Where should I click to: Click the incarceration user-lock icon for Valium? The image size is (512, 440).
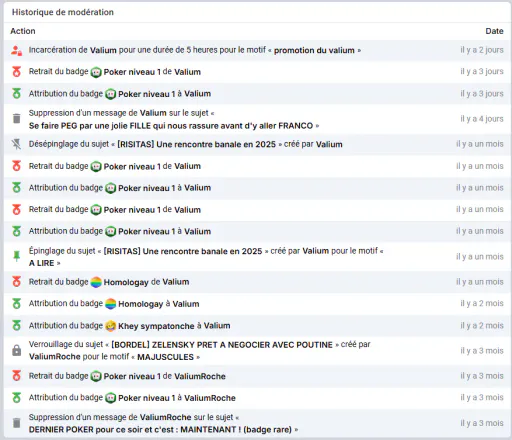click(x=16, y=50)
